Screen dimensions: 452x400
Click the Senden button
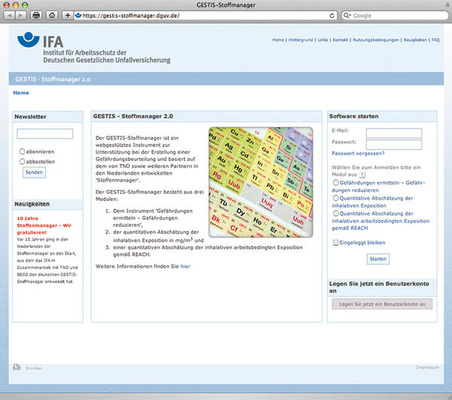(34, 172)
